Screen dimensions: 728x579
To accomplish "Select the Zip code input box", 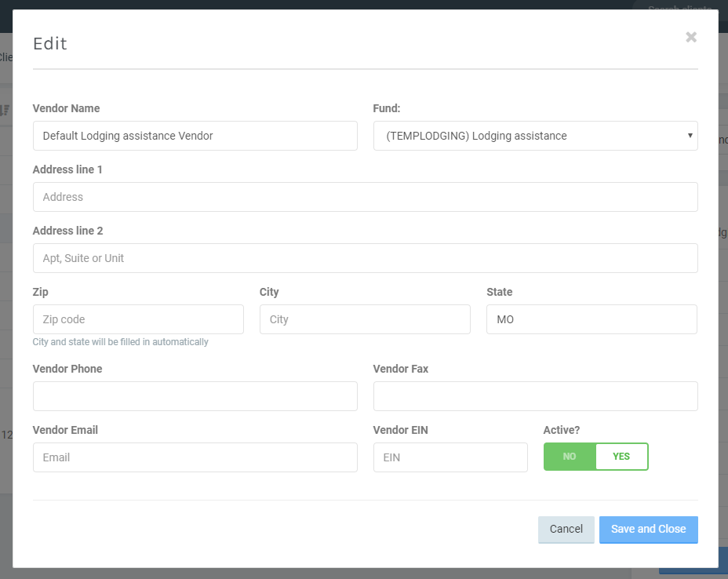I will 138,319.
